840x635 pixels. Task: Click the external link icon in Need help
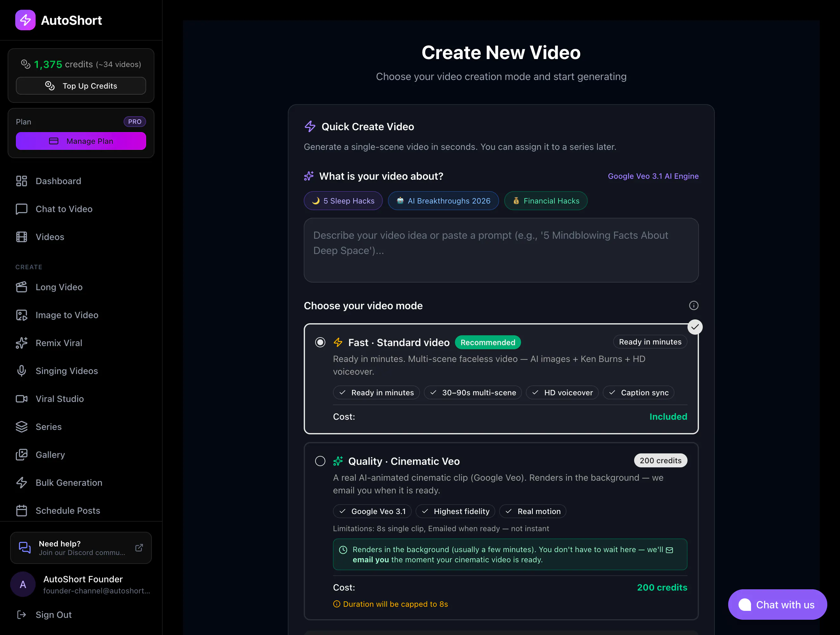(139, 548)
